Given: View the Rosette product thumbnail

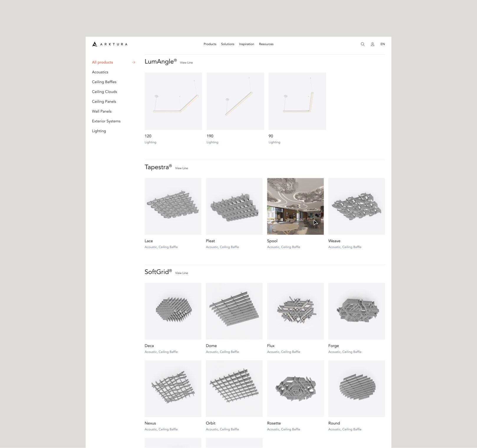Looking at the screenshot, I should pos(295,388).
